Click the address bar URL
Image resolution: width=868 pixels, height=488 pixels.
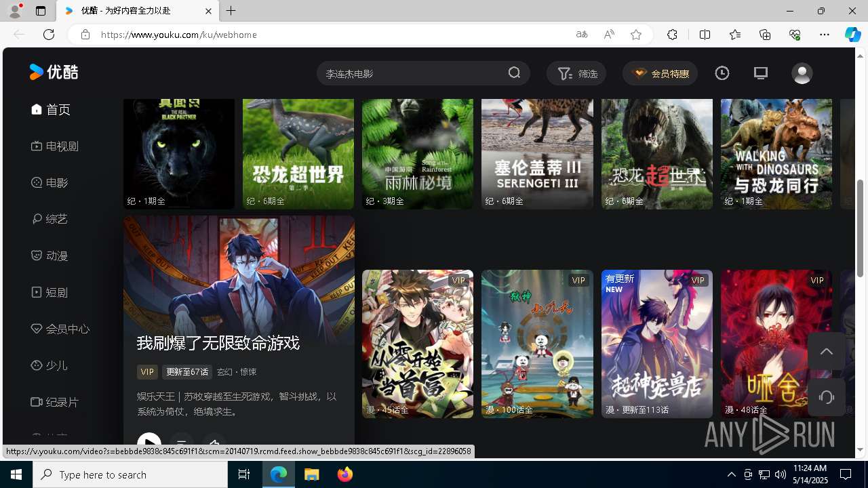[178, 35]
